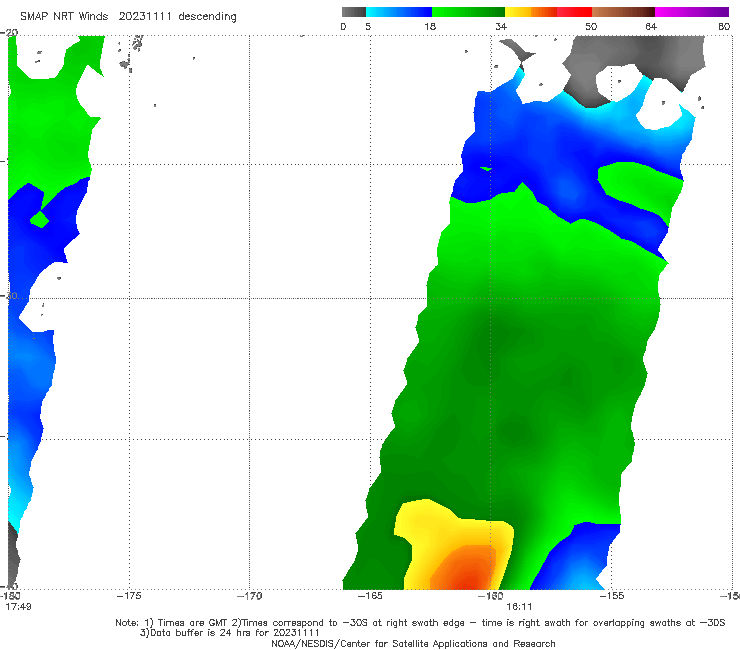Click the NOAA/NESDIS credit line
740x650 pixels.
pyautogui.click(x=413, y=644)
